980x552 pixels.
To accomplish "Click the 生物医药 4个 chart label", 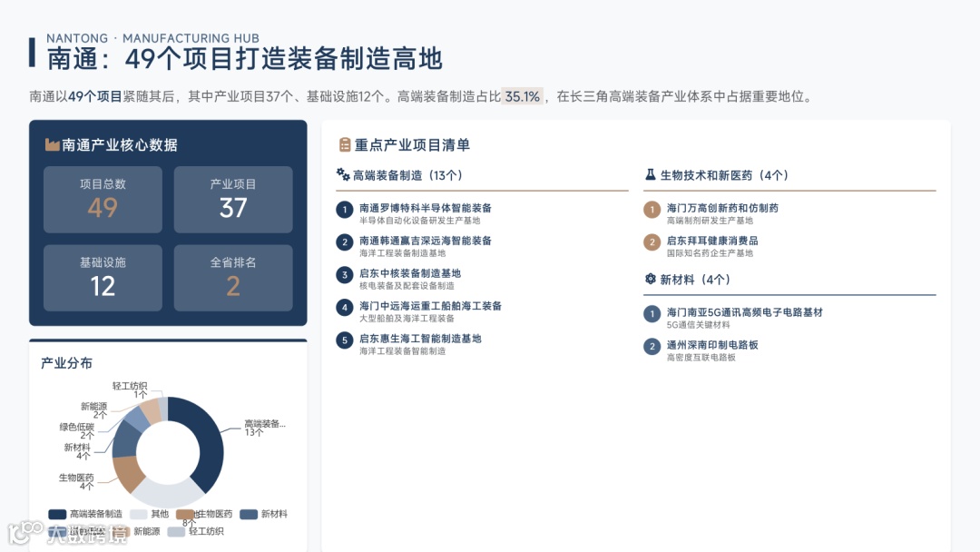I will tap(76, 481).
